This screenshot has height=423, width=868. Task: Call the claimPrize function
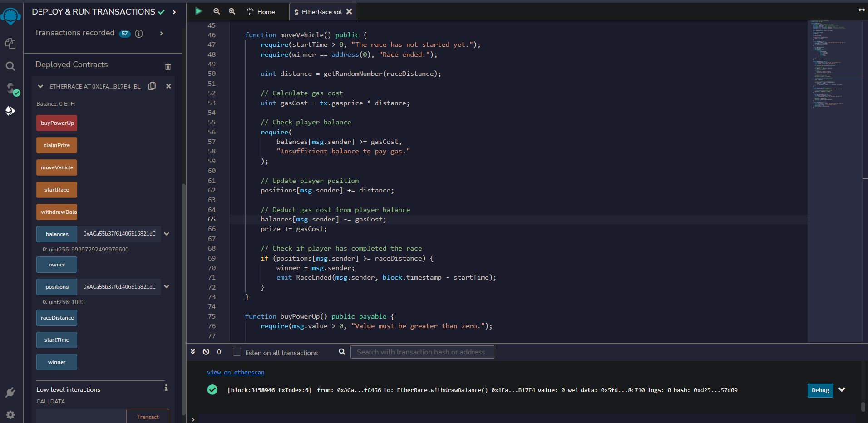click(57, 145)
